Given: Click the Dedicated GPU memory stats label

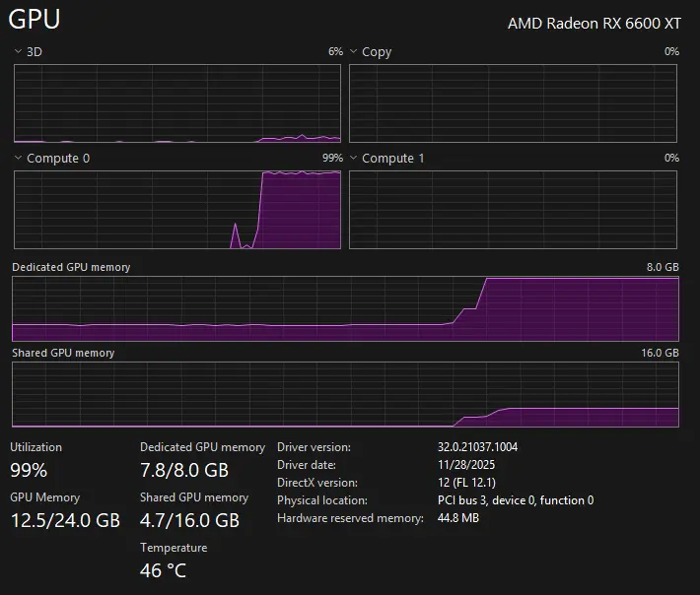Looking at the screenshot, I should (203, 447).
